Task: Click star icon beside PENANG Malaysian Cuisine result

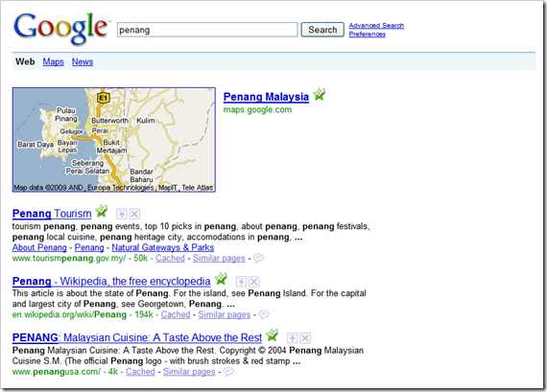Action: point(272,334)
